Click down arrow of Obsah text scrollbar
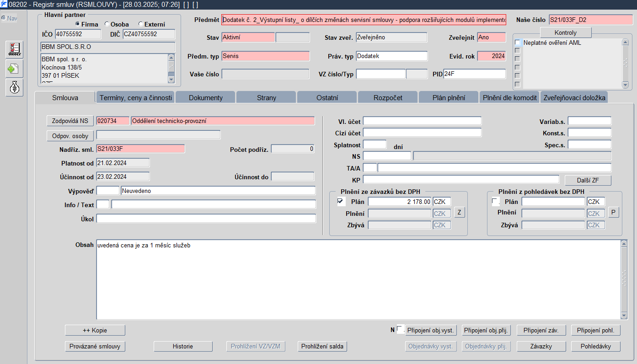The image size is (637, 364). pyautogui.click(x=624, y=316)
